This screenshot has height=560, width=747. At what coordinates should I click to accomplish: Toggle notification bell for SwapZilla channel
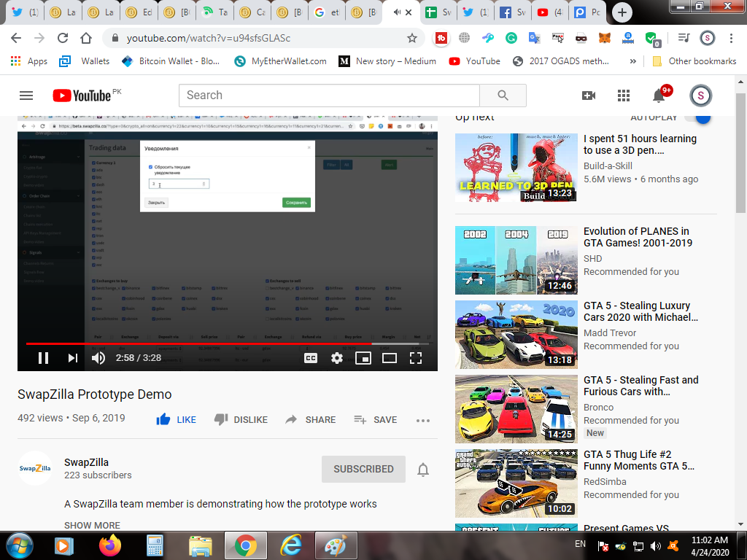click(x=423, y=470)
